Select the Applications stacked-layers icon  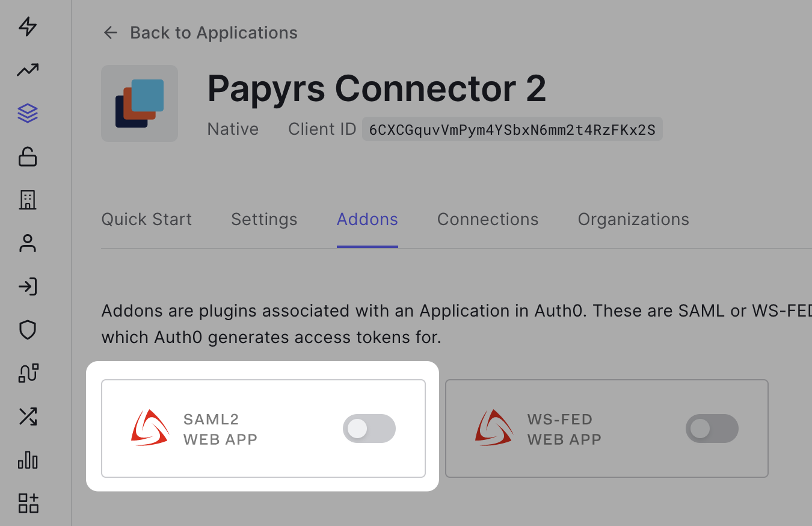click(28, 113)
